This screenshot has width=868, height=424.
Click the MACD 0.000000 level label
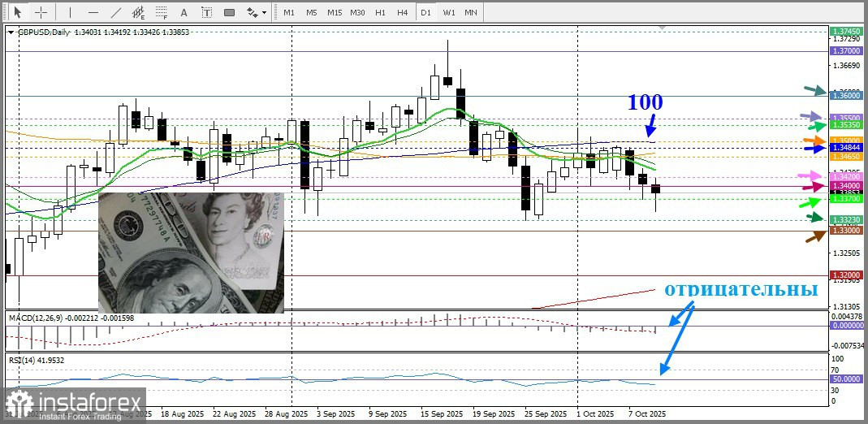847,326
